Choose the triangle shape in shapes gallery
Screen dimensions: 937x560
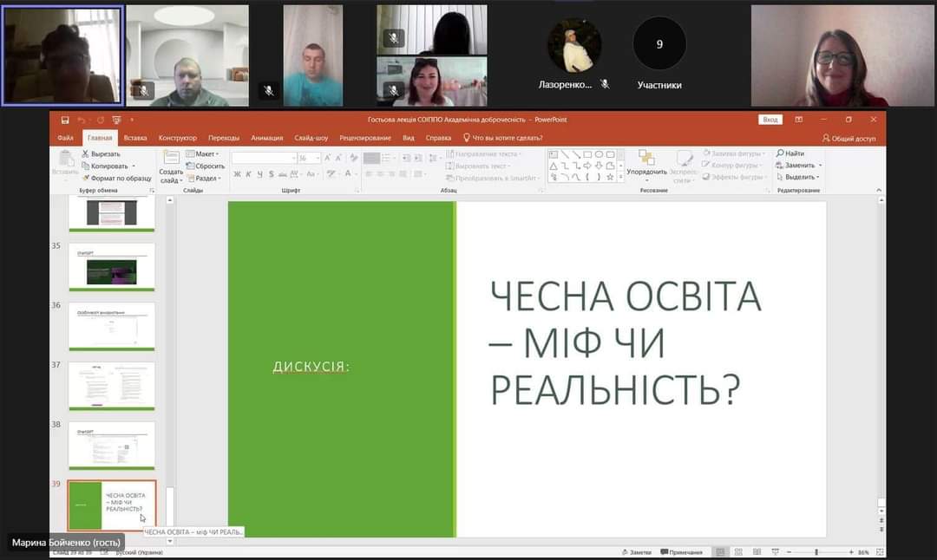[x=554, y=166]
